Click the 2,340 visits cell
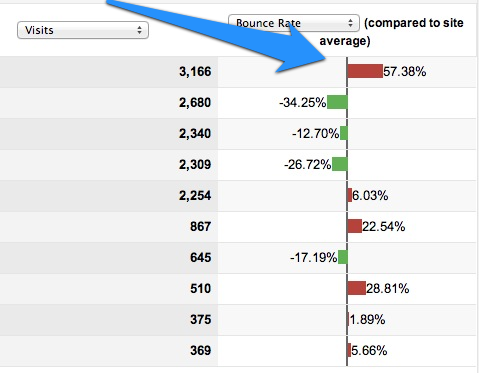Image resolution: width=479 pixels, height=373 pixels. pyautogui.click(x=195, y=133)
